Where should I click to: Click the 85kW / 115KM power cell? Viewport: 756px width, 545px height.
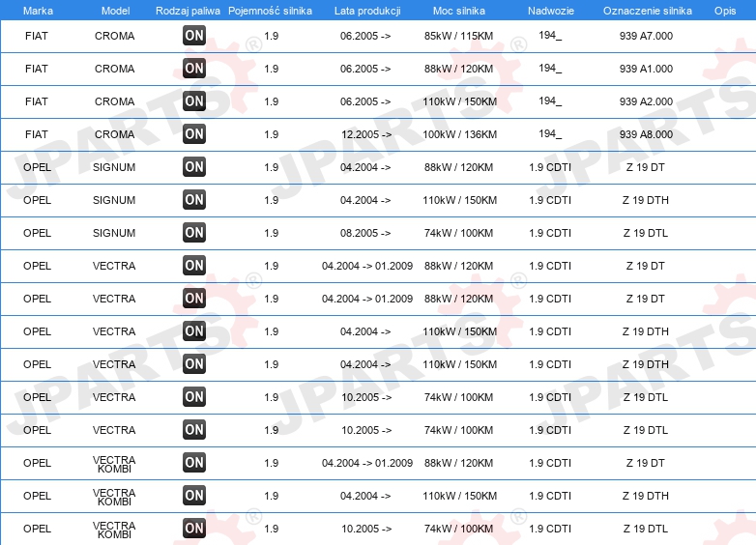pyautogui.click(x=458, y=36)
